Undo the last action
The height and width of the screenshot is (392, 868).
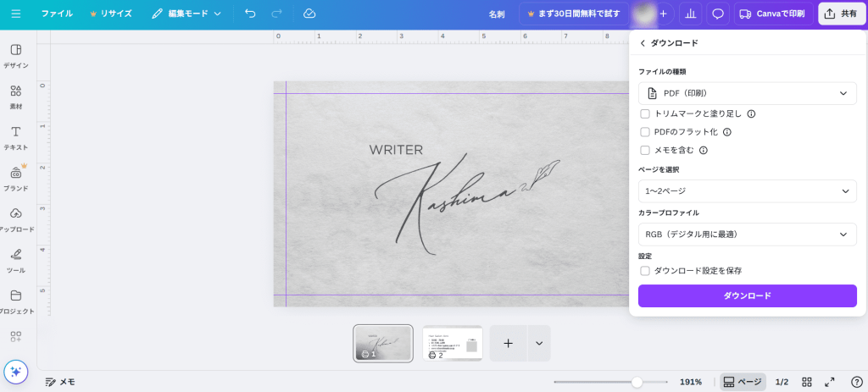250,14
